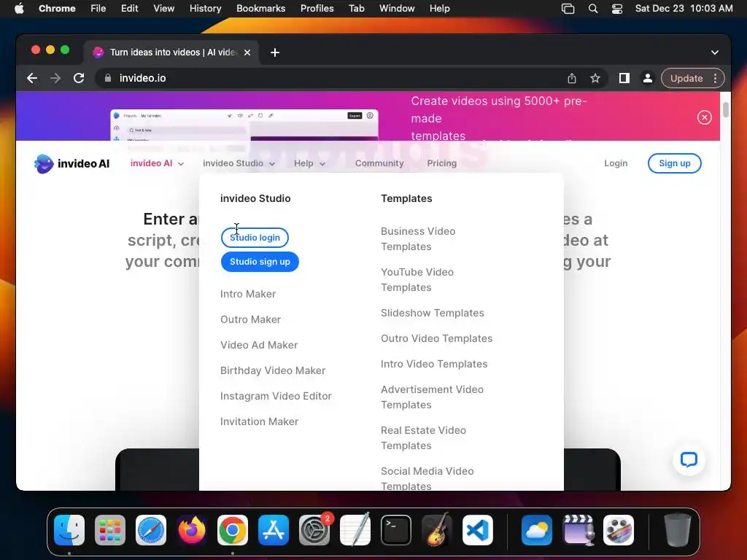Launch Safari from the dock

click(x=151, y=530)
